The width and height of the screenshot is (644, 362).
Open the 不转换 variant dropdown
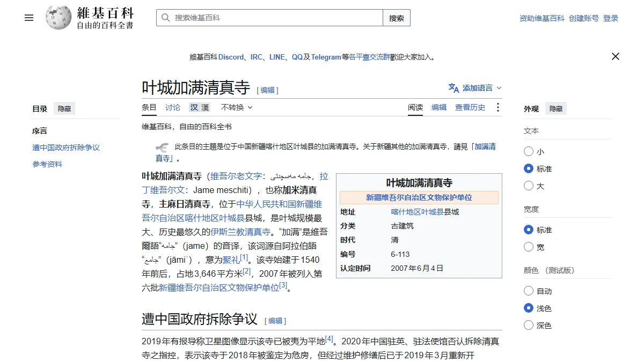(x=237, y=107)
